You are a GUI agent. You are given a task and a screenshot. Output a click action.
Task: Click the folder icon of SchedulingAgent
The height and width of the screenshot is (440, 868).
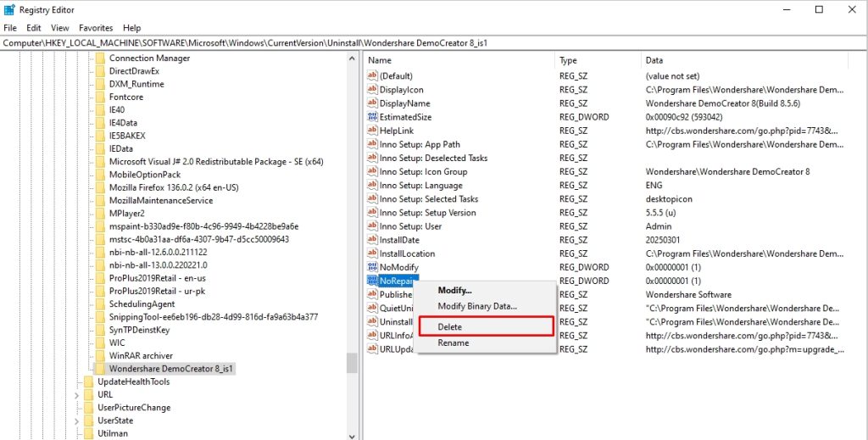coord(100,304)
